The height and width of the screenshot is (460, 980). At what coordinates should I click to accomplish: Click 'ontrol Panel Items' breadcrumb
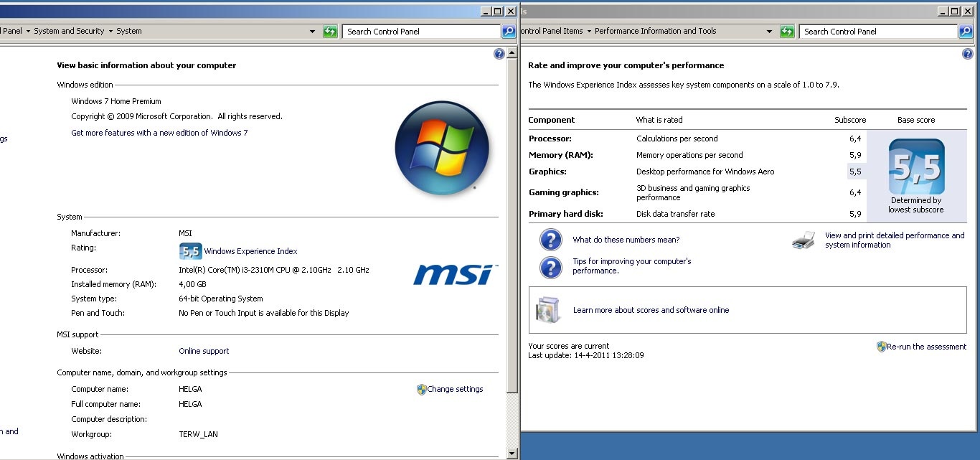tap(552, 32)
